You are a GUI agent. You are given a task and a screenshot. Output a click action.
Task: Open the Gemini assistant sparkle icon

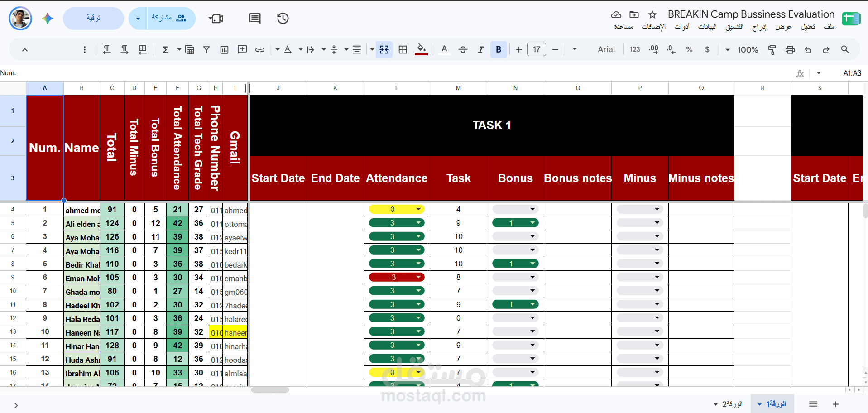(x=48, y=19)
